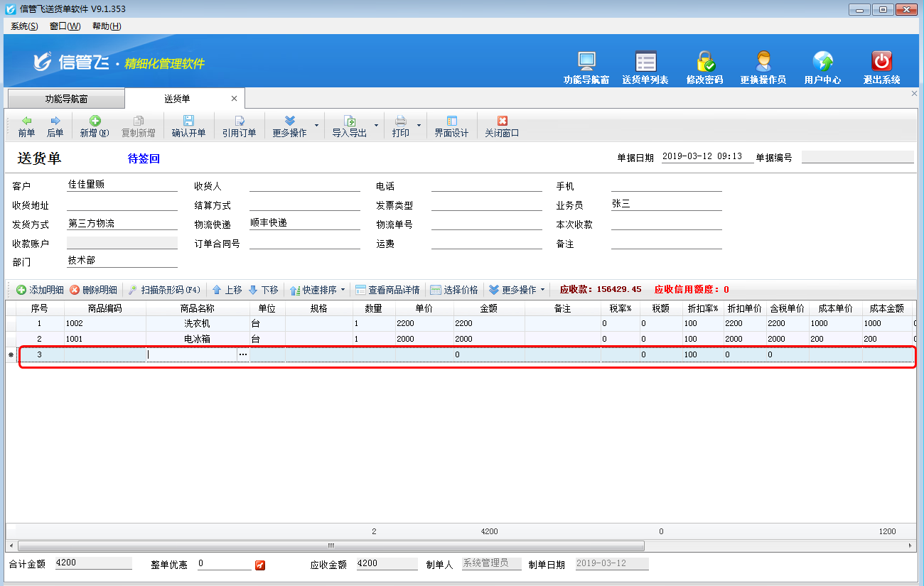Open the 系统(S) menu
This screenshot has height=586, width=924.
(24, 26)
